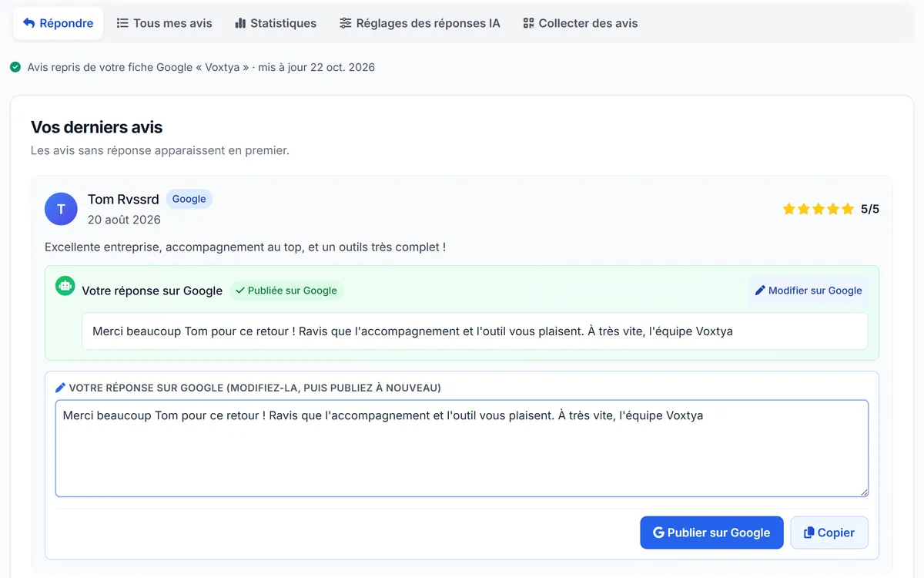Click the reviewer name Tom Rvssrd
The width and height of the screenshot is (924, 578).
pos(123,200)
